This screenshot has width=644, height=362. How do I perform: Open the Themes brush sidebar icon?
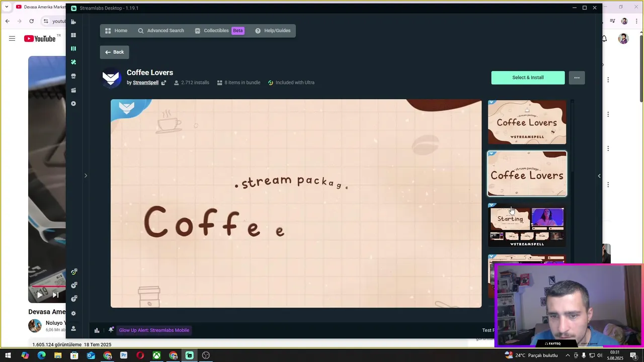[73, 62]
